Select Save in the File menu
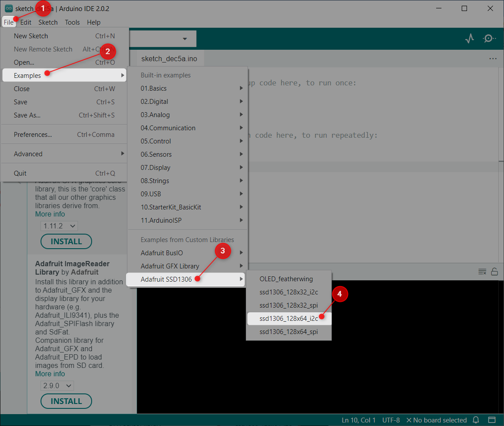Viewport: 504px width, 426px height. [64, 102]
